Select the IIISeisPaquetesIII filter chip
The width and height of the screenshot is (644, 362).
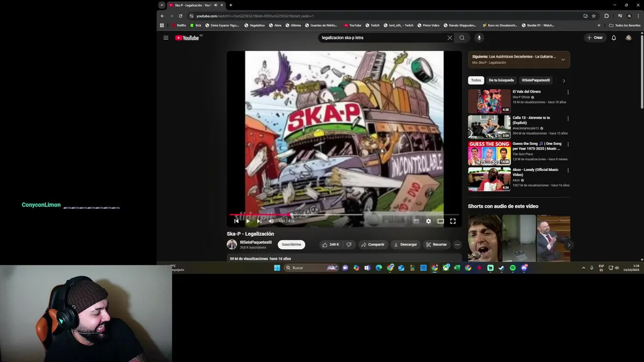536,80
